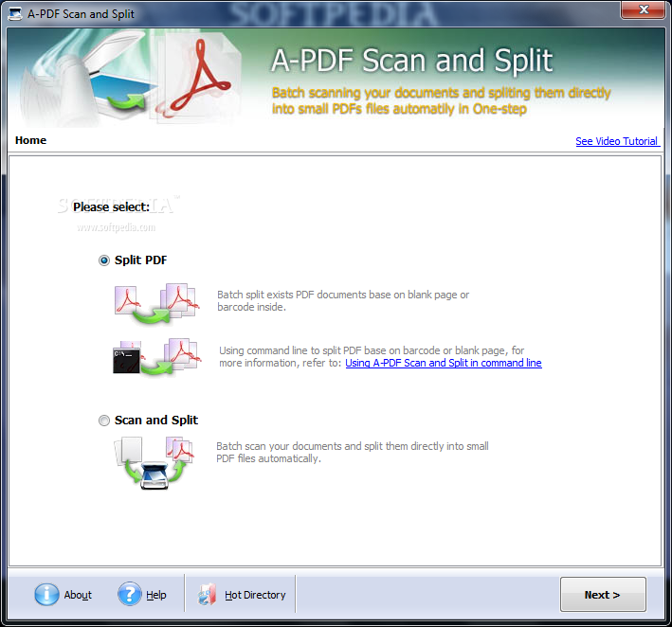Click the Home heading text
Image resolution: width=672 pixels, height=627 pixels.
pos(31,140)
